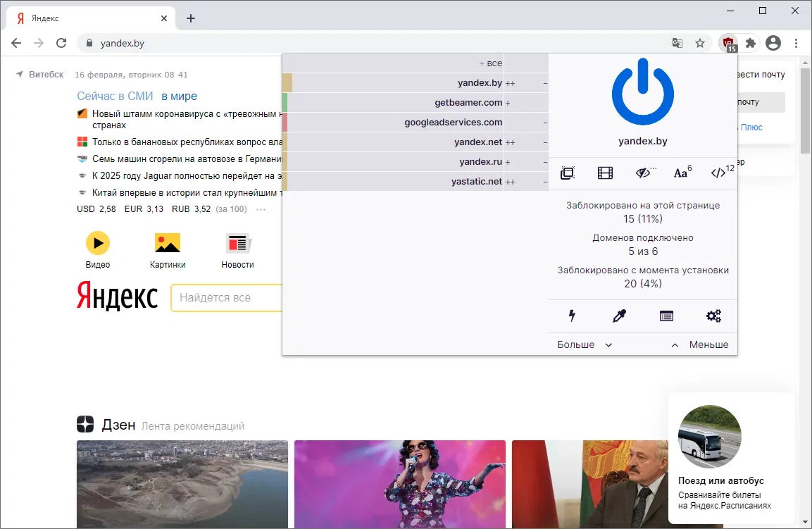Viewport: 812px width, 529px height.
Task: Open Chrome three-dot menu
Action: click(x=796, y=43)
